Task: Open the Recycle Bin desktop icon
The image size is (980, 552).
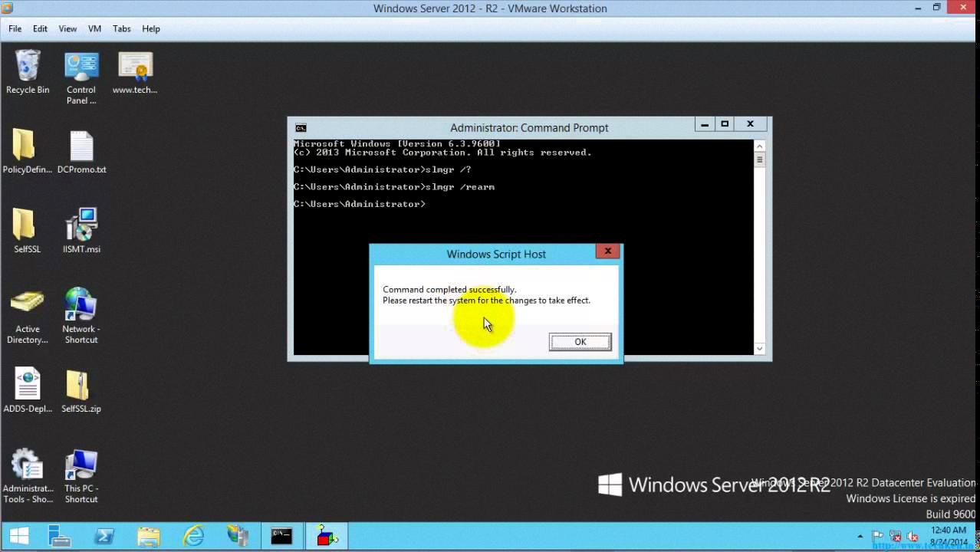Action: click(x=28, y=67)
